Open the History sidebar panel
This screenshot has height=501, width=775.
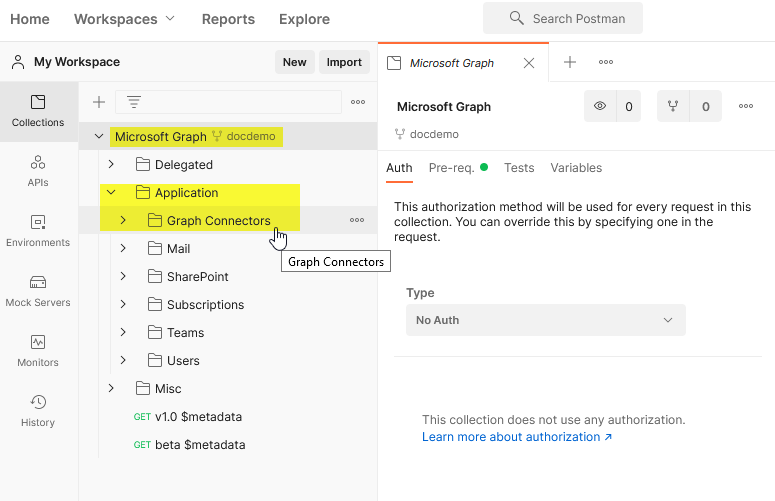pos(38,411)
